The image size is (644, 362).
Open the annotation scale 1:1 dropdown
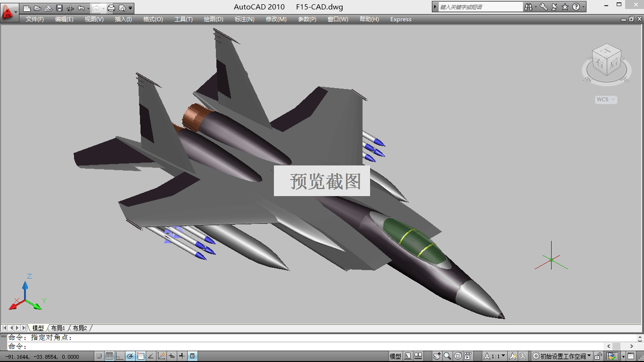(x=494, y=356)
